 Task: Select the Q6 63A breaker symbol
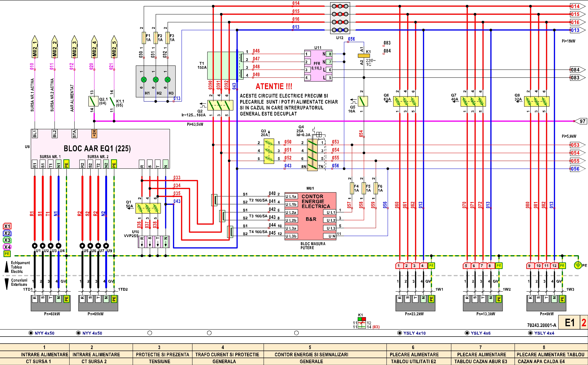pos(406,101)
